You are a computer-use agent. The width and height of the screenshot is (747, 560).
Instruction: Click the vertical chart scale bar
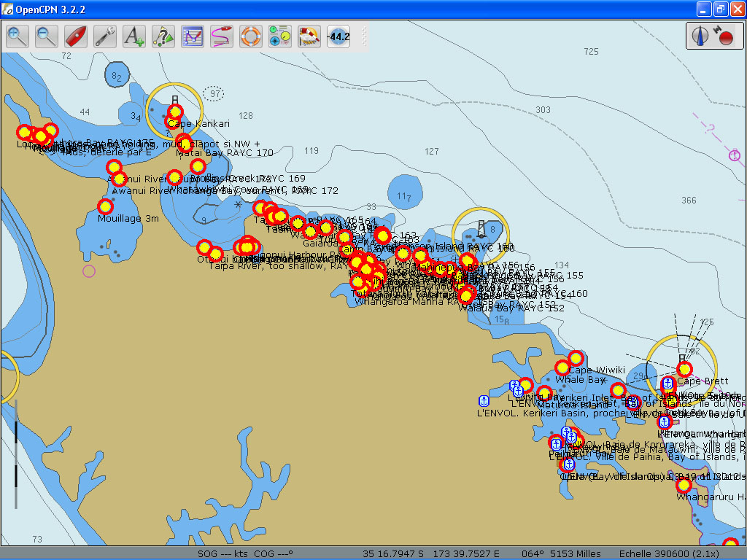[16, 454]
